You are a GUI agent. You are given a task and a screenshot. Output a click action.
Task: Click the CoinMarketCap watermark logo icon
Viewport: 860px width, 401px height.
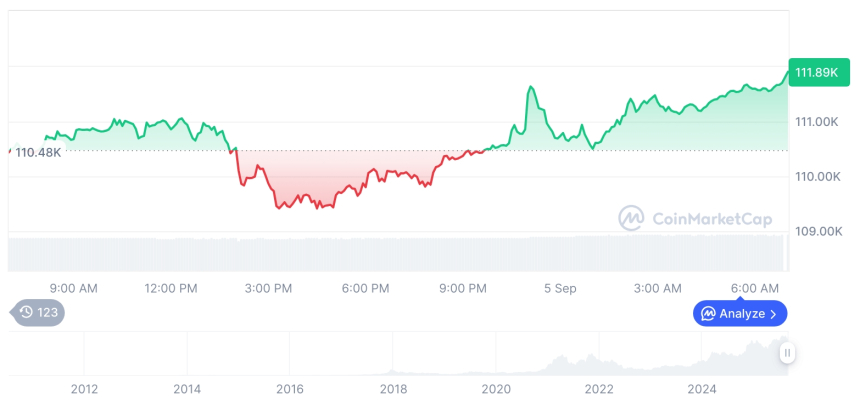pos(632,218)
